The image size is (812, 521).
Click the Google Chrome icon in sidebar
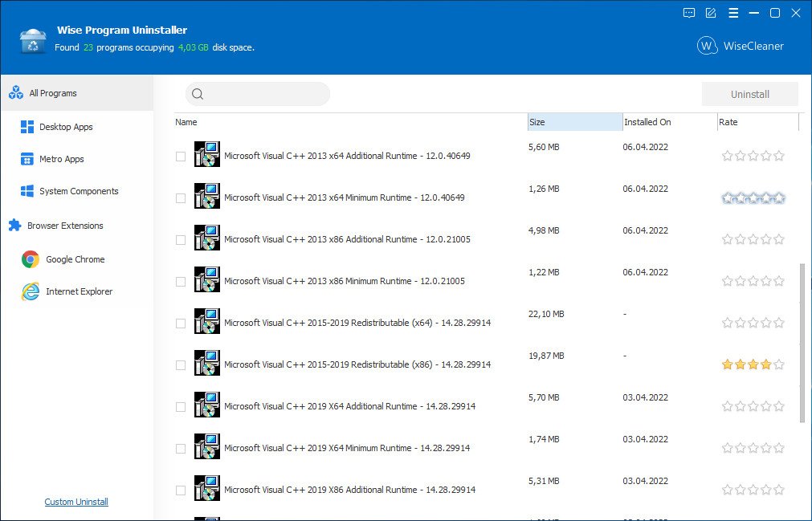[31, 259]
